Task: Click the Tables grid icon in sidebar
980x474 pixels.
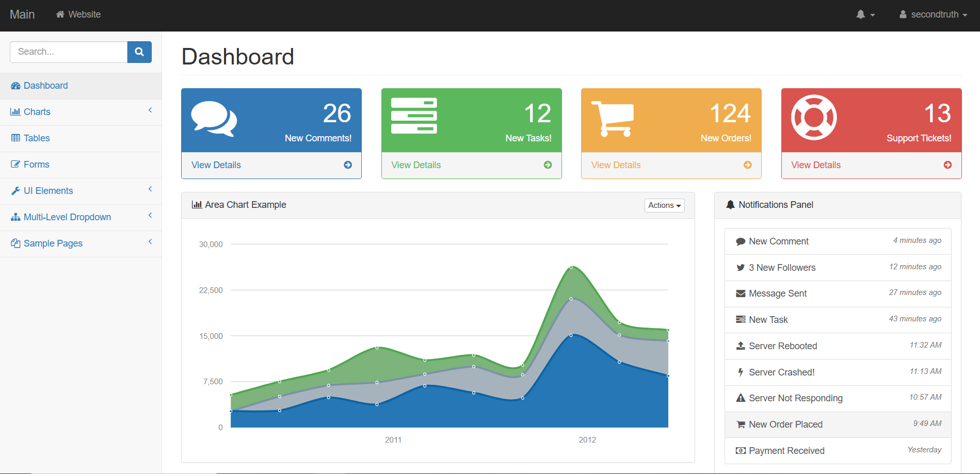Action: (x=15, y=138)
